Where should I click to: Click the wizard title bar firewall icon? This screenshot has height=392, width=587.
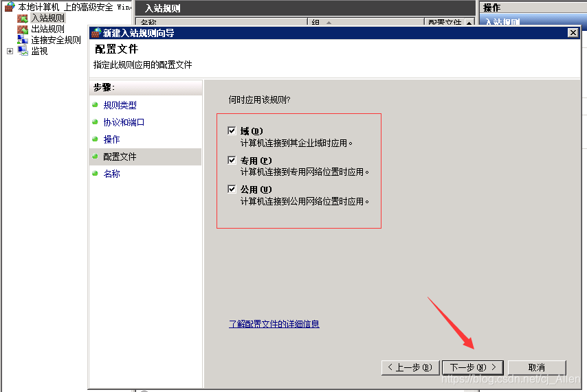point(96,33)
